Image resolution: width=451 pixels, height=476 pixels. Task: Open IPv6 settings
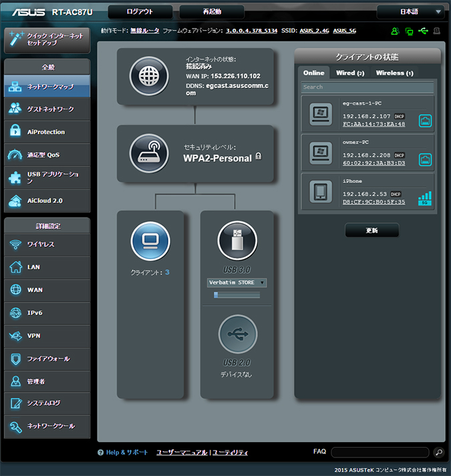pyautogui.click(x=47, y=313)
